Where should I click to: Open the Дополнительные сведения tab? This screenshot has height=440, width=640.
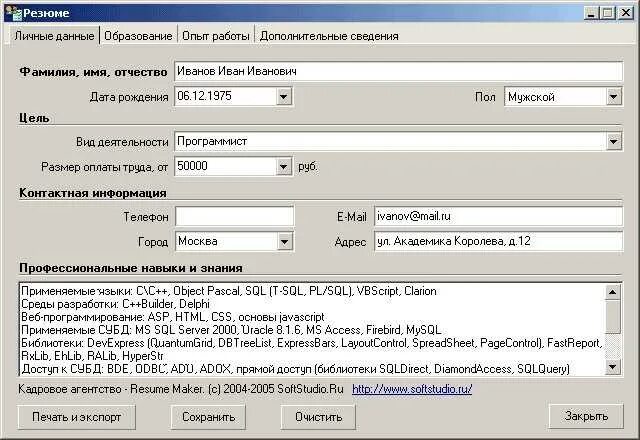tap(329, 36)
